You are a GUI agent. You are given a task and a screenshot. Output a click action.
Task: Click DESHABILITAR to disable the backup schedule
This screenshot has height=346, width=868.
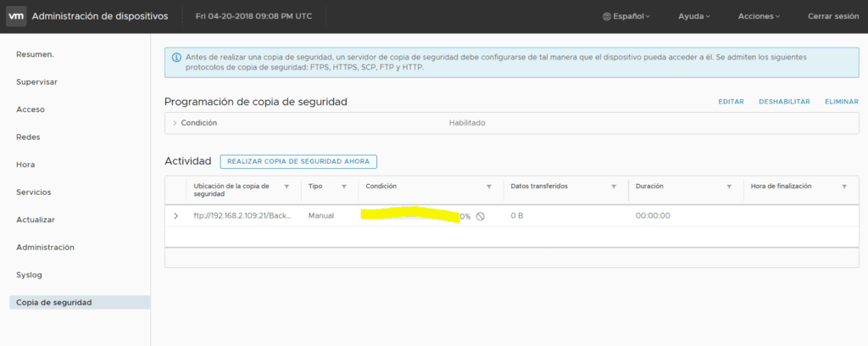pos(784,102)
